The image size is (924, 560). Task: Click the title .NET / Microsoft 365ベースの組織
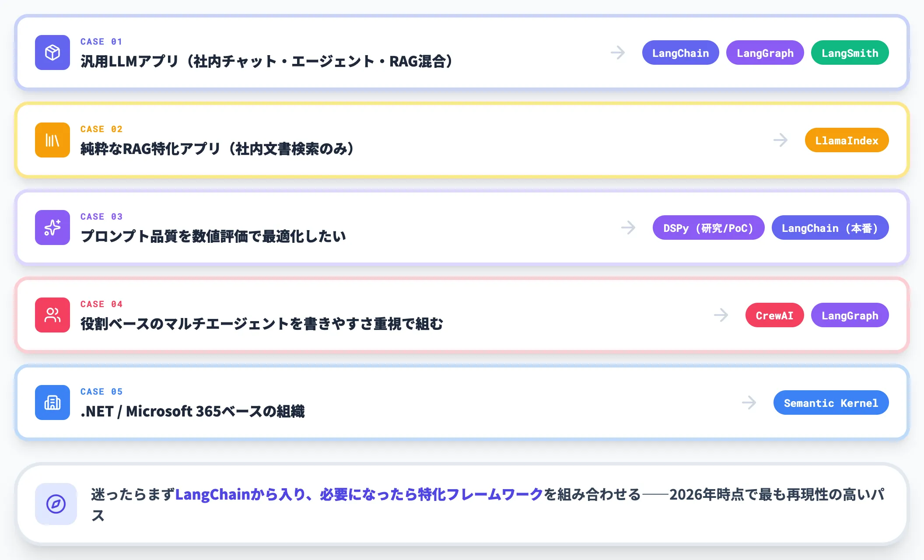192,411
